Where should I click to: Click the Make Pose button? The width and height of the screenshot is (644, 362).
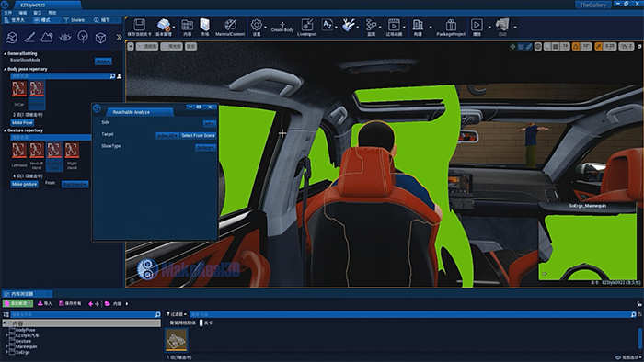pyautogui.click(x=22, y=122)
